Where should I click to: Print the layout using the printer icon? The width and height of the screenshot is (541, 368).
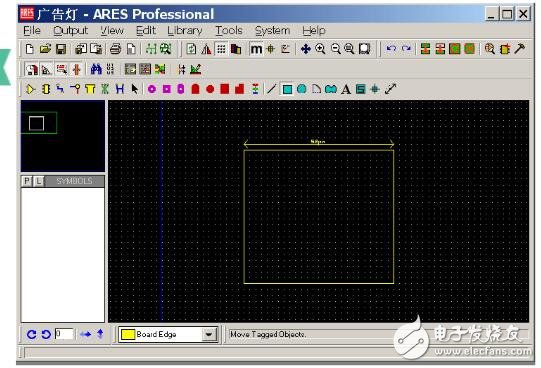click(x=116, y=49)
